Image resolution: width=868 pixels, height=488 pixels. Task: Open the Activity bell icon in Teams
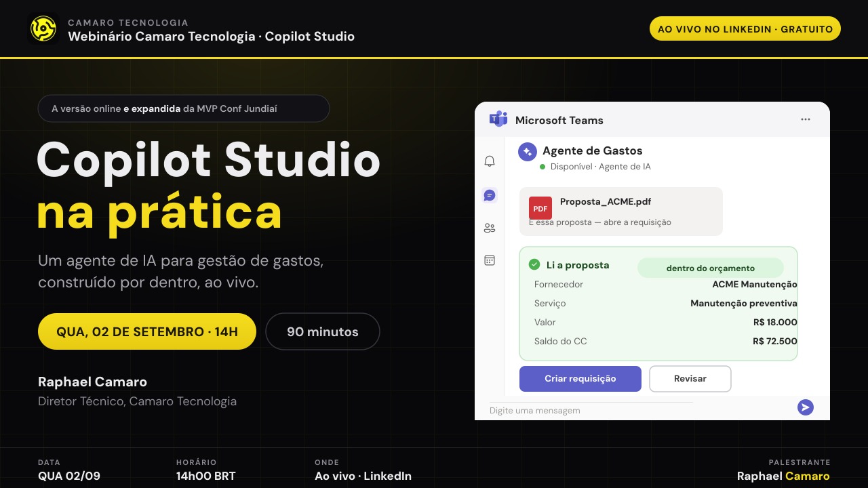pyautogui.click(x=490, y=161)
